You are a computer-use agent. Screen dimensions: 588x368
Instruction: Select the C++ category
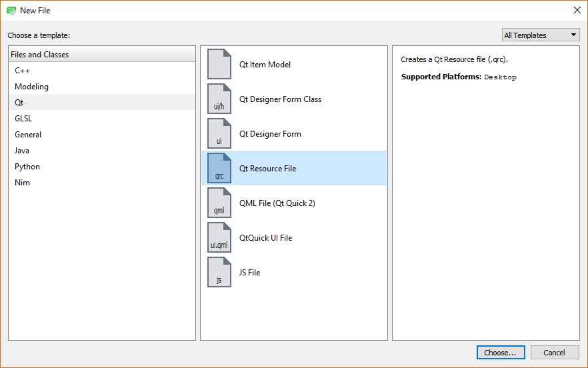pyautogui.click(x=23, y=71)
